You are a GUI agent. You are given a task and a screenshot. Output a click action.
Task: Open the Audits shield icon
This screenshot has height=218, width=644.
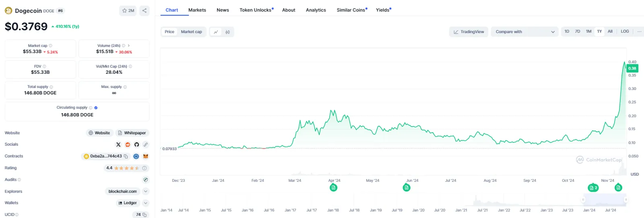tap(146, 180)
